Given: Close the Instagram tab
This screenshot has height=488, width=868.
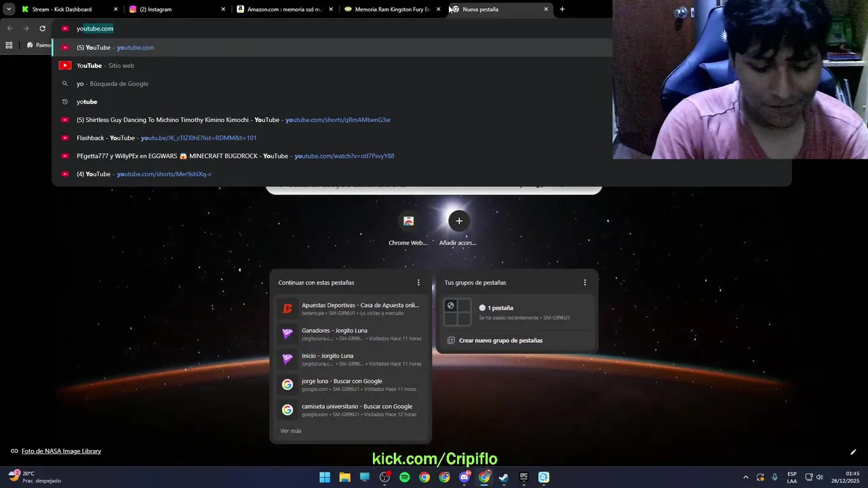Looking at the screenshot, I should [223, 9].
